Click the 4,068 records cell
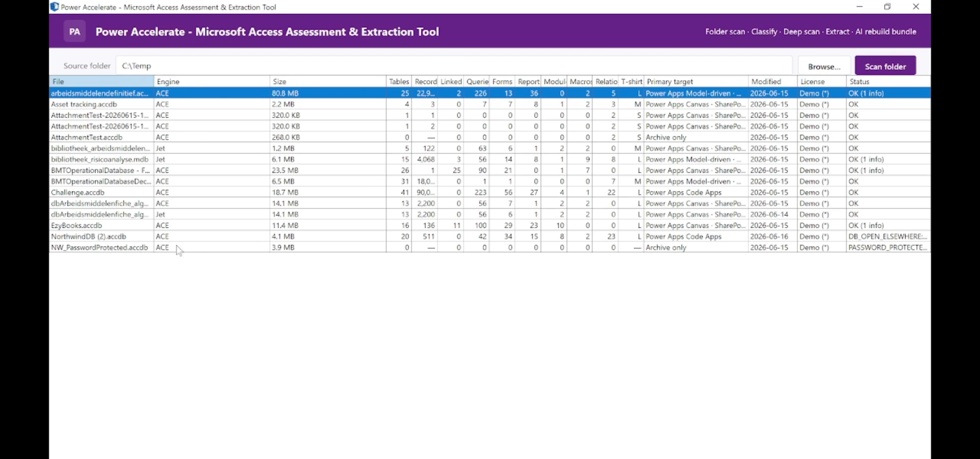This screenshot has height=459, width=980. [426, 160]
